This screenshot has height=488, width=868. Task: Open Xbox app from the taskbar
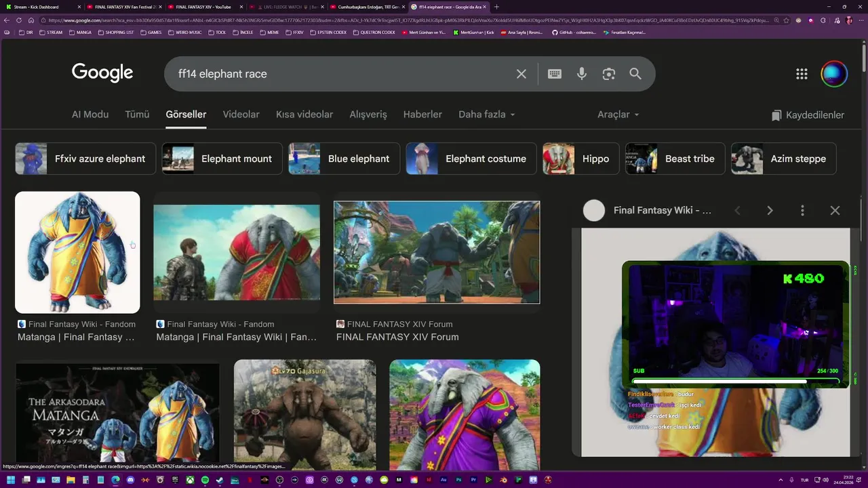(x=190, y=480)
